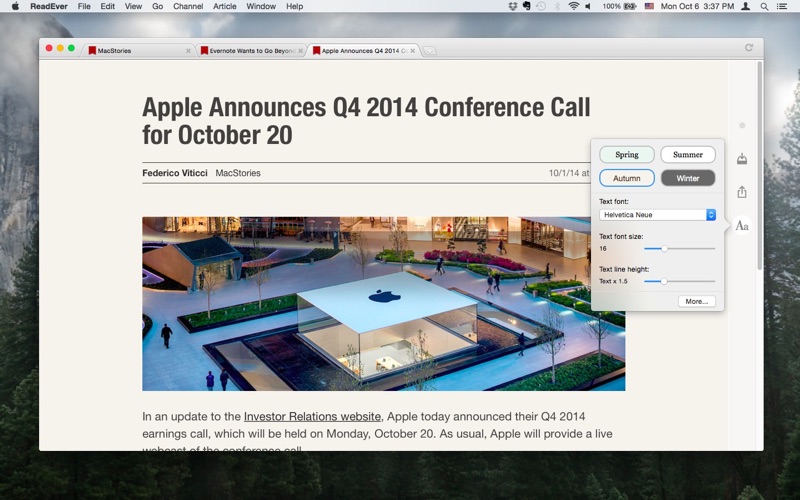
Task: Switch to the MacStories tab
Action: coord(137,51)
